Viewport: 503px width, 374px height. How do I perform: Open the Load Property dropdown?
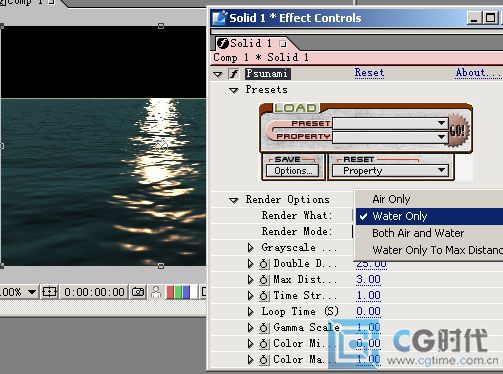pos(390,137)
